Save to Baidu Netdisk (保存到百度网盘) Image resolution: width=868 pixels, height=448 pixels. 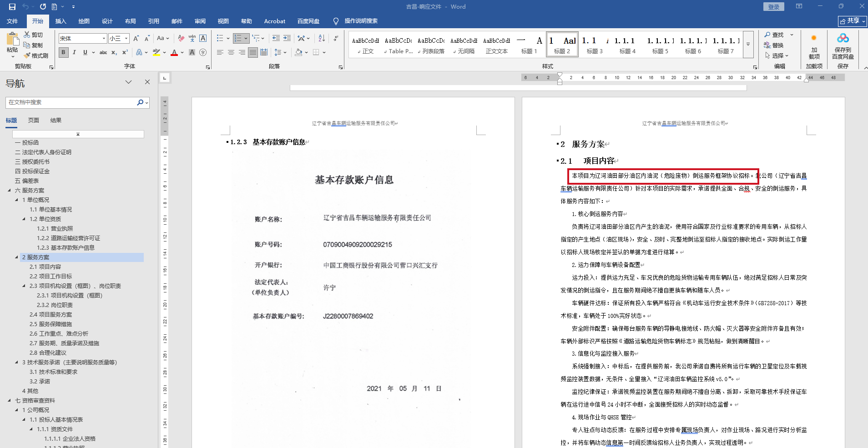pyautogui.click(x=843, y=46)
